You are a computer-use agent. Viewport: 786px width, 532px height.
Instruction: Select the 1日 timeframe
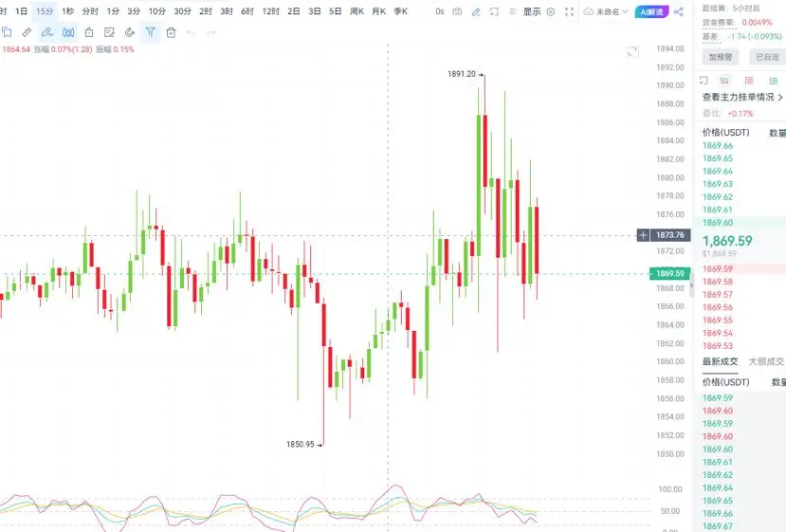(x=22, y=11)
